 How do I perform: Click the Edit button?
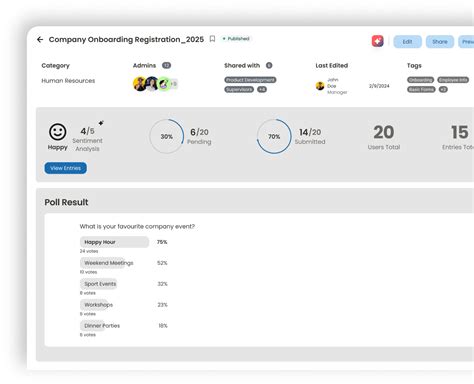click(407, 42)
